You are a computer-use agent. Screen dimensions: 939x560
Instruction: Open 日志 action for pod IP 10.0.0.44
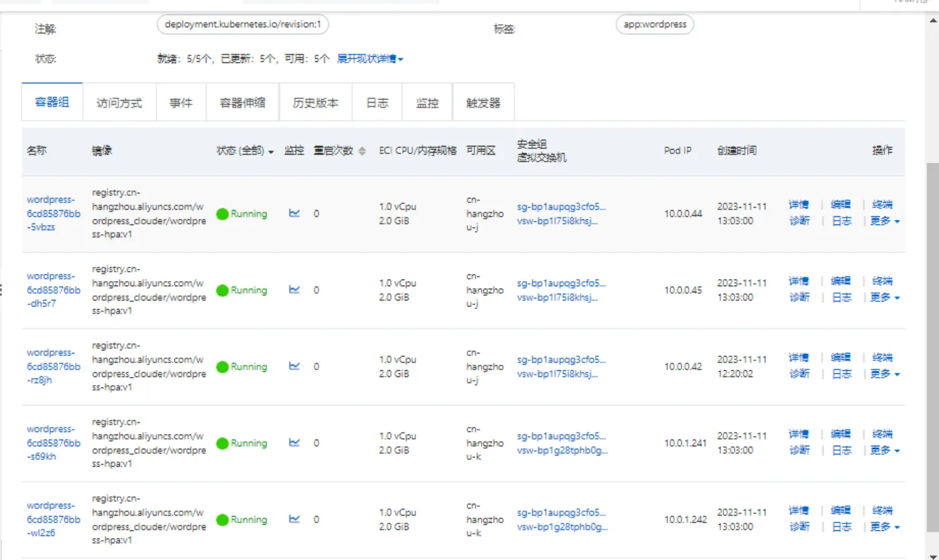pyautogui.click(x=842, y=221)
